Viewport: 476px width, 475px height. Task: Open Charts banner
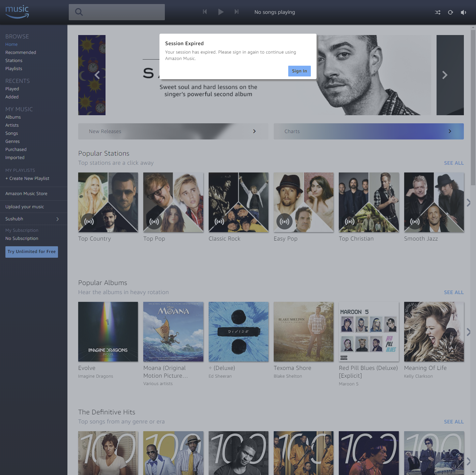369,131
